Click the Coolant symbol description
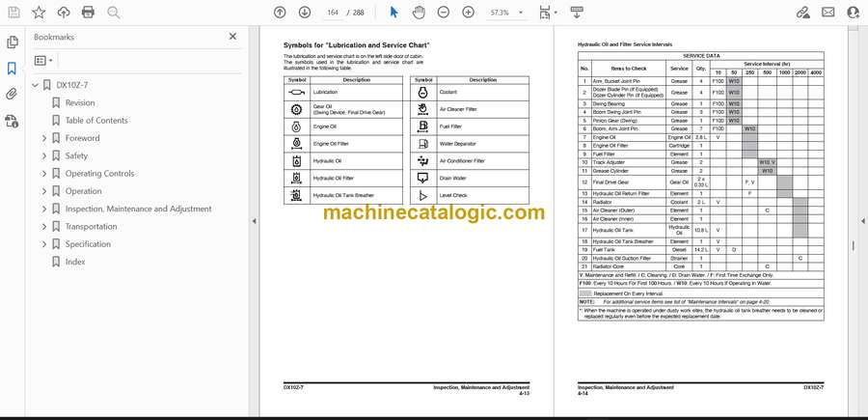The height and width of the screenshot is (420, 868). pos(448,92)
